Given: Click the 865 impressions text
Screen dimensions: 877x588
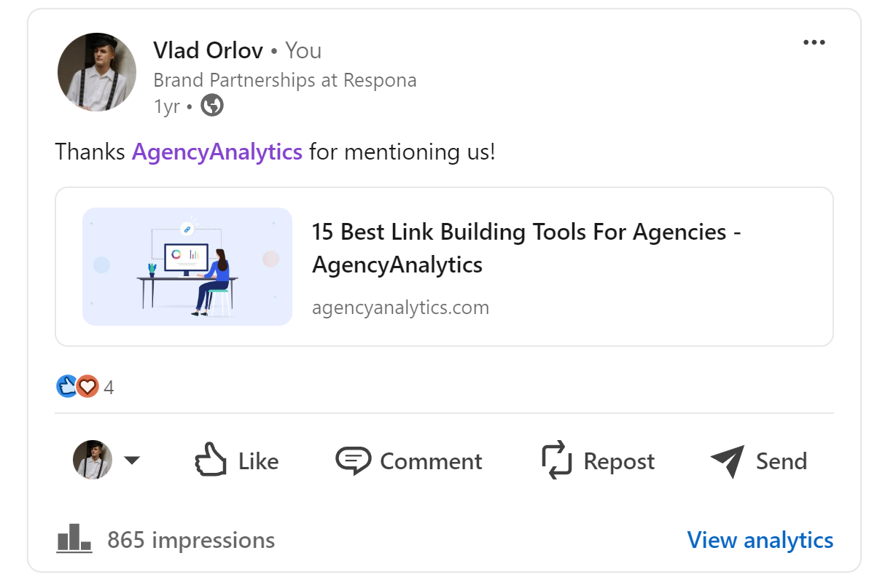Looking at the screenshot, I should pos(191,540).
